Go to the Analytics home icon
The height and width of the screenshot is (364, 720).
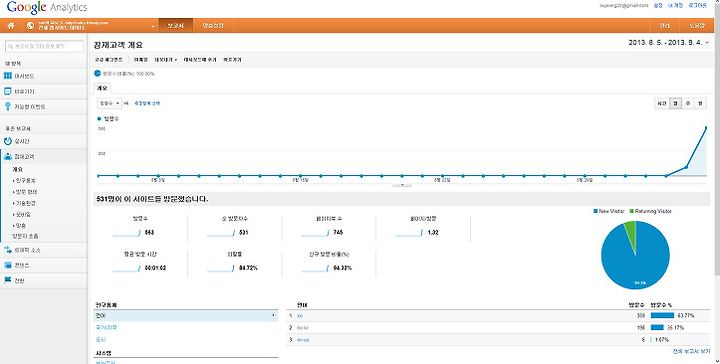point(11,26)
